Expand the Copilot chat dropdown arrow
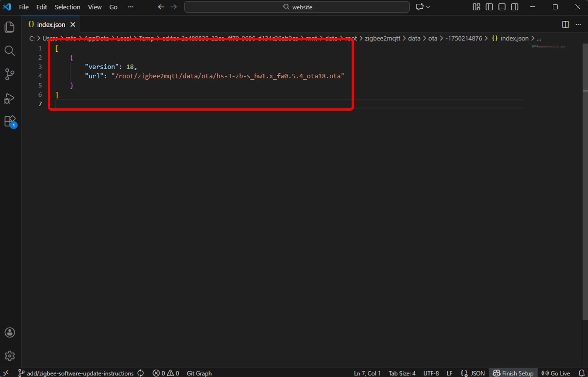 [428, 7]
